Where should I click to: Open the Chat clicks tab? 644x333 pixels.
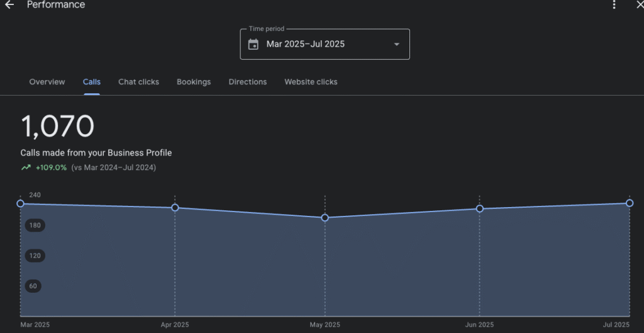pyautogui.click(x=138, y=82)
